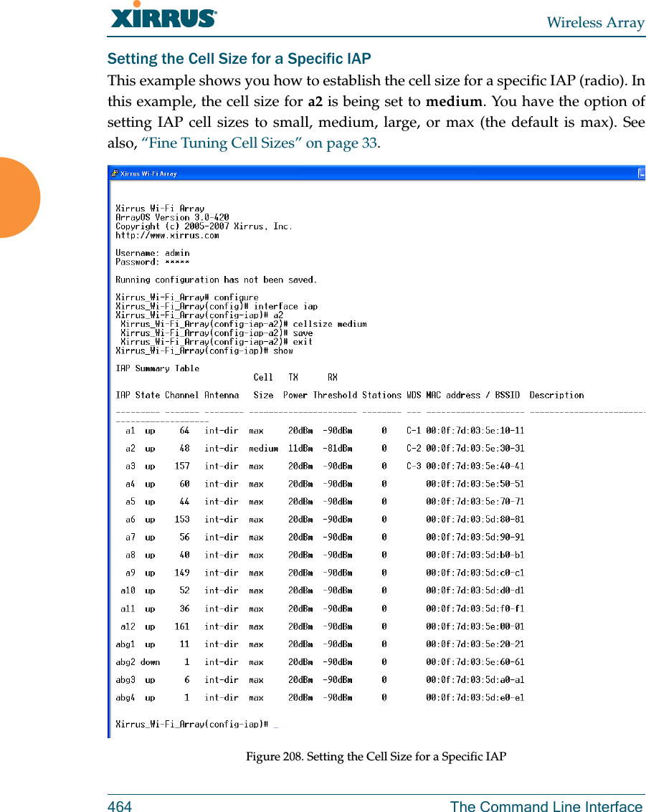
Task: Select The Command Line Interface footer label
Action: click(547, 806)
